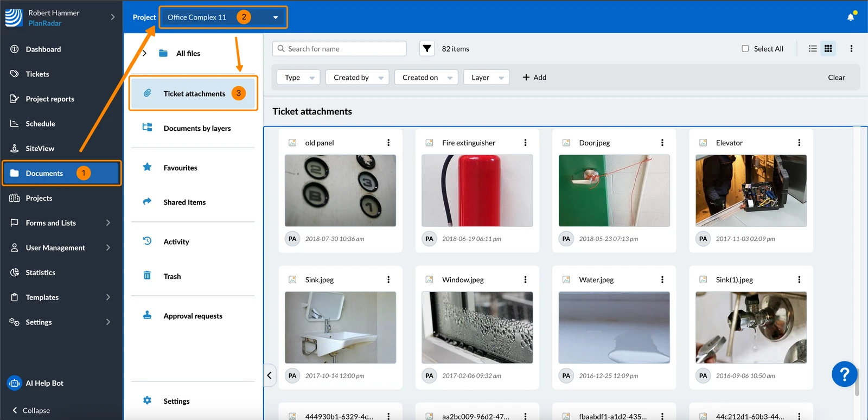This screenshot has height=420, width=868.
Task: Tick the Select All checkbox
Action: [745, 49]
